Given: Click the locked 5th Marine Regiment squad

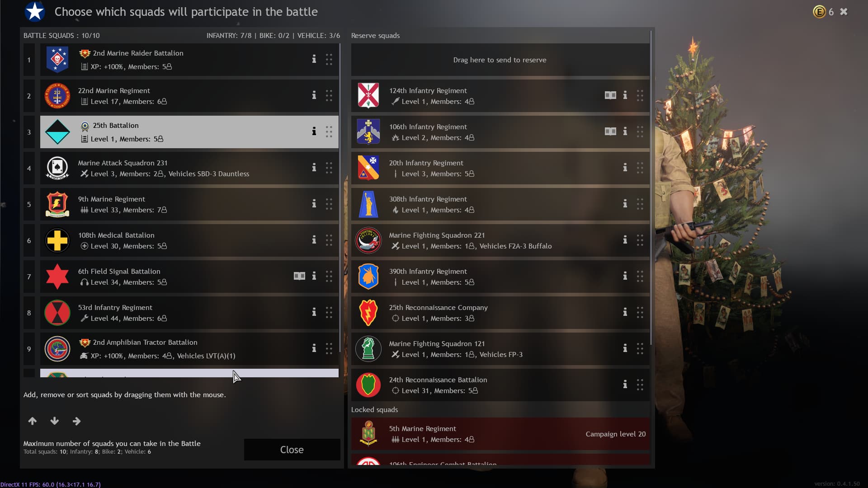Looking at the screenshot, I should [500, 434].
